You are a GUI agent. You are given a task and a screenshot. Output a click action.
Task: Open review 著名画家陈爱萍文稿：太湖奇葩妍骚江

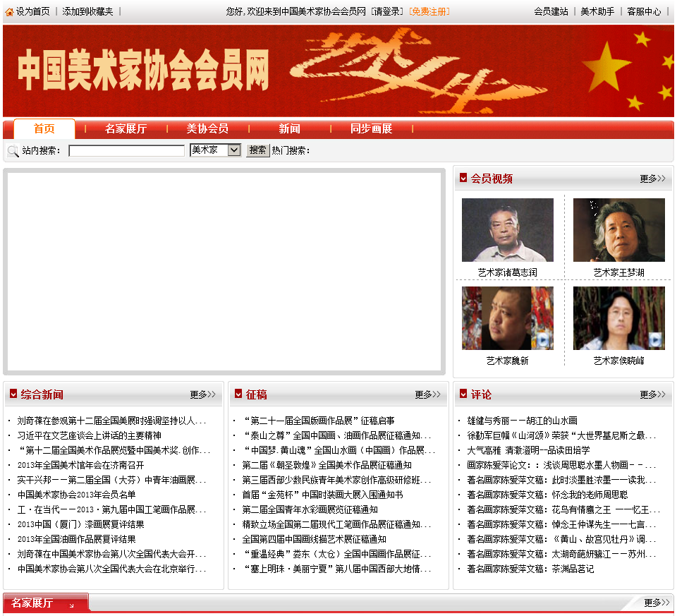[561, 553]
